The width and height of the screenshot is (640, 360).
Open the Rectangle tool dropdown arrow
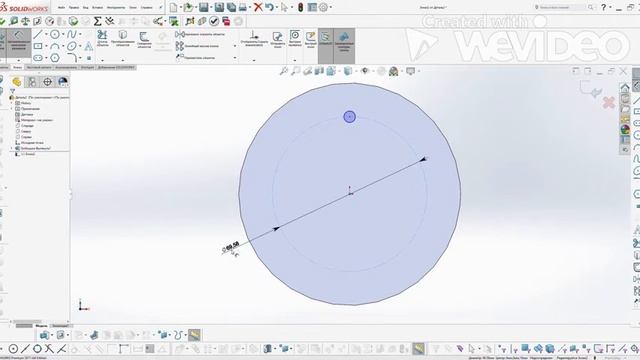click(46, 46)
